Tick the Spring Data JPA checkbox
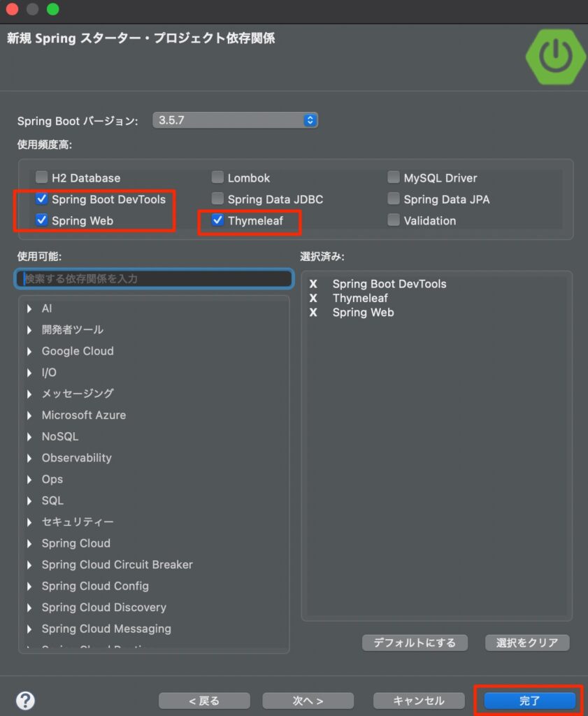The image size is (588, 716). (x=394, y=199)
